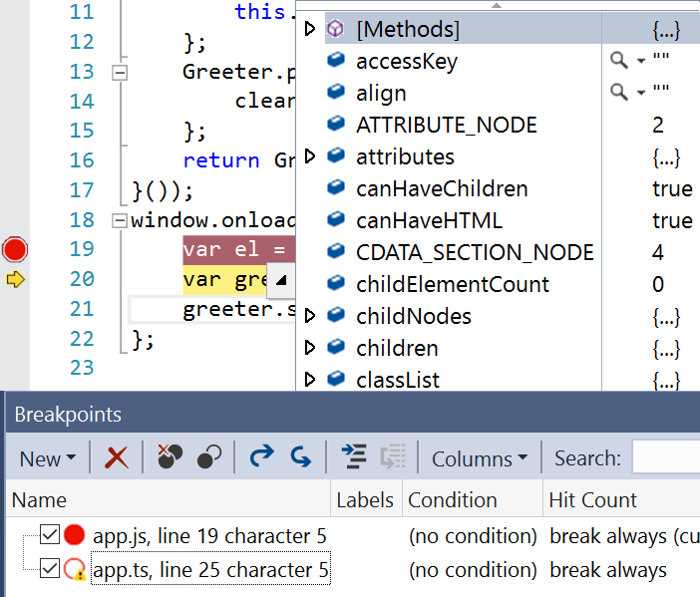Click red breakpoint glyph on line 19
Screen dimensions: 700x597
(x=15, y=249)
